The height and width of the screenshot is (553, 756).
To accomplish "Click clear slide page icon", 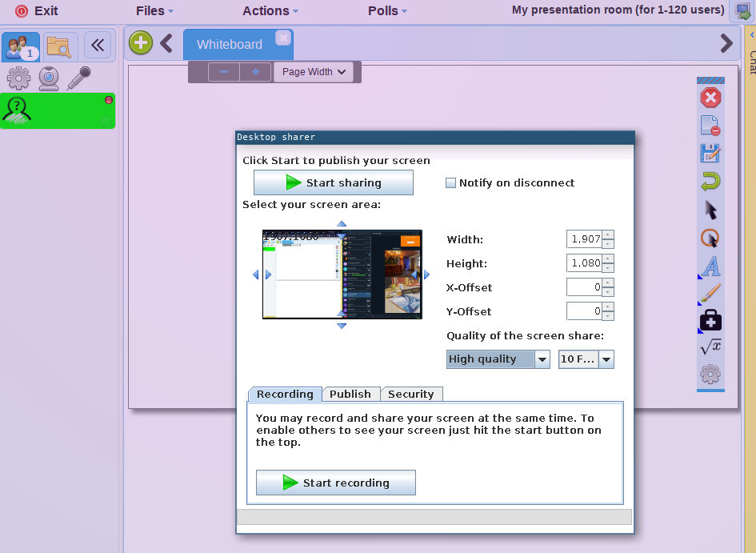I will click(710, 126).
